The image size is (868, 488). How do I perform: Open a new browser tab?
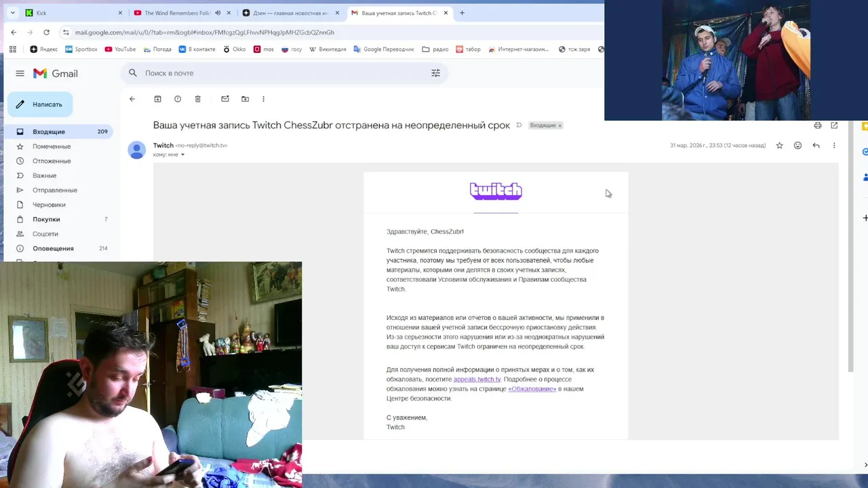point(462,13)
